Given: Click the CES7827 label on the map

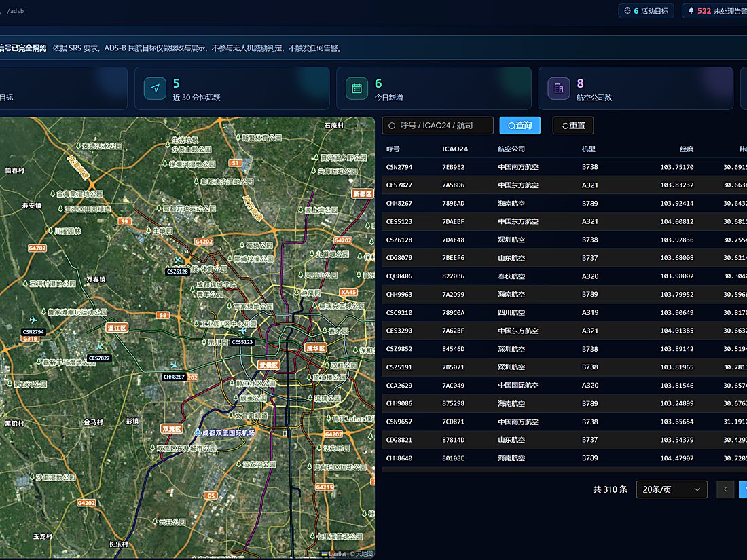Looking at the screenshot, I should pos(99,358).
